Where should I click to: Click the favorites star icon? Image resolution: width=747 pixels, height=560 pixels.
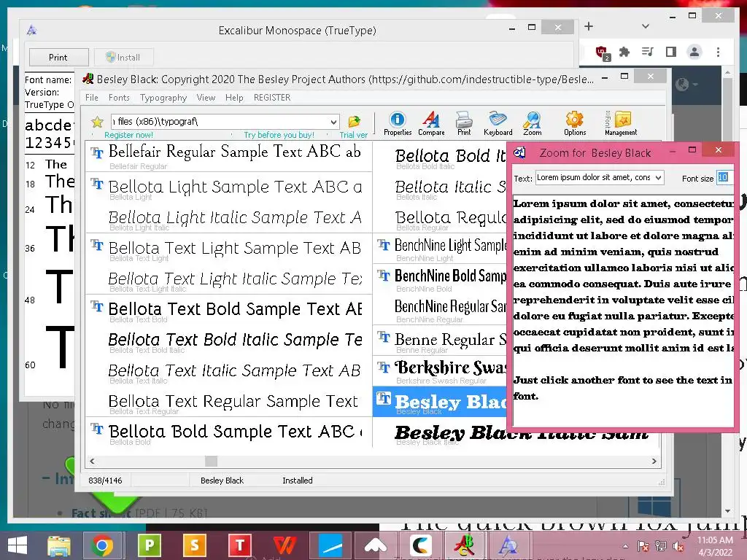(97, 122)
